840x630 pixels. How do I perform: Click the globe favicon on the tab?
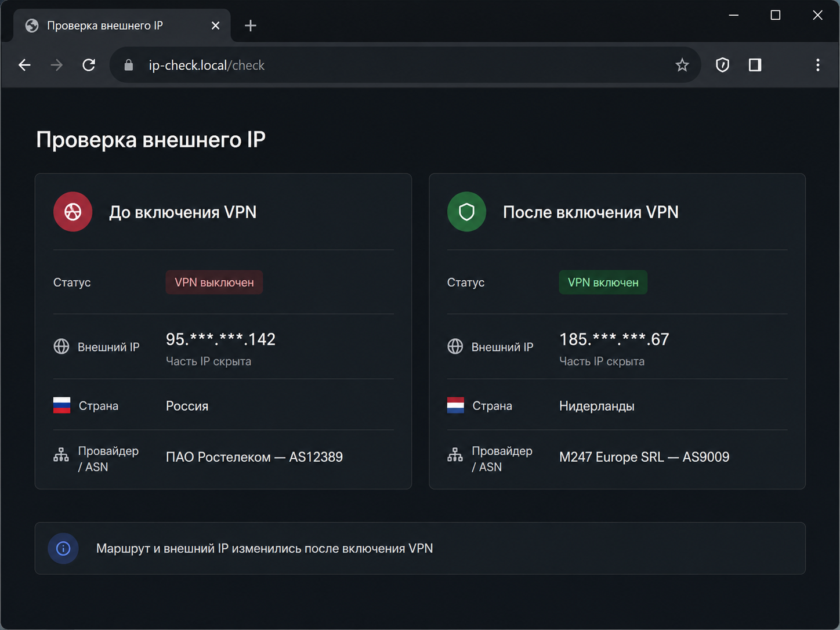(32, 26)
